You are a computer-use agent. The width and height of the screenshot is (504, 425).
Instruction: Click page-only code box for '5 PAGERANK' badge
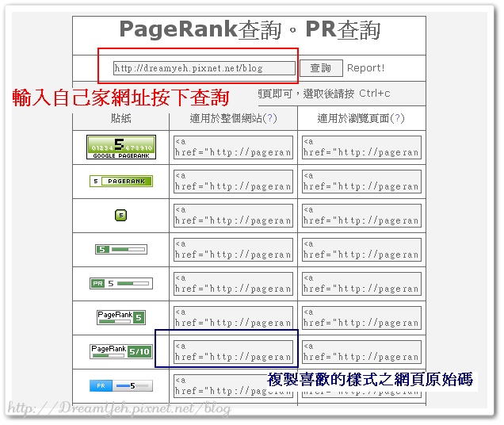[x=361, y=182]
